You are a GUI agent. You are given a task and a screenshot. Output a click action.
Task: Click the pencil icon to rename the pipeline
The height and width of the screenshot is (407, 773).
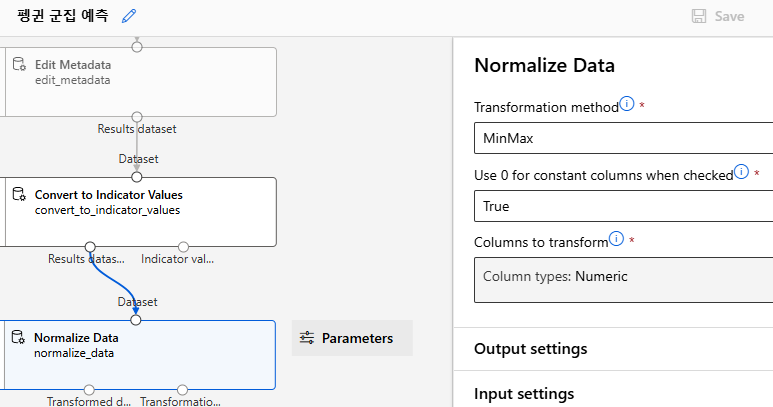point(129,16)
